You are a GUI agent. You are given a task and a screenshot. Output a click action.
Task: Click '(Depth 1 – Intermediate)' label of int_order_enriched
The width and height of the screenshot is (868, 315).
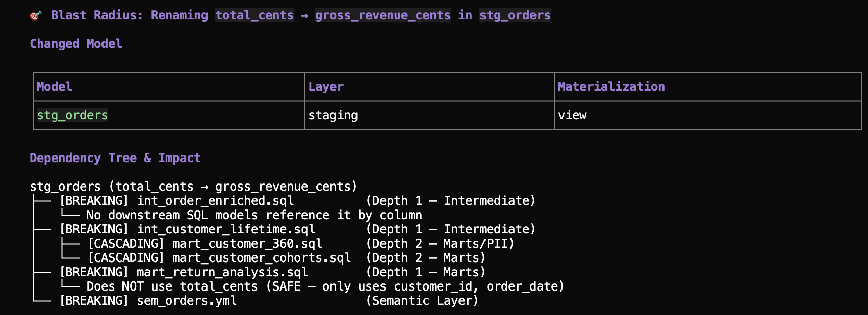(x=451, y=201)
